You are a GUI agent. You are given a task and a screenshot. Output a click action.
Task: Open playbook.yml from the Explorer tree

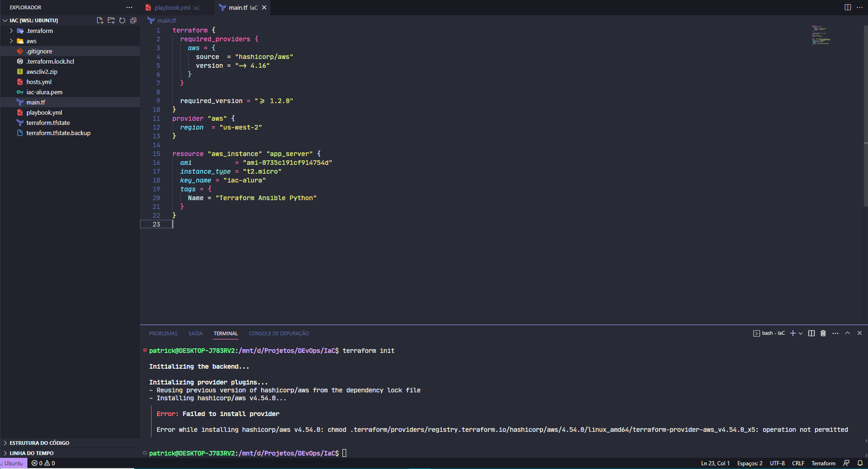click(70, 112)
